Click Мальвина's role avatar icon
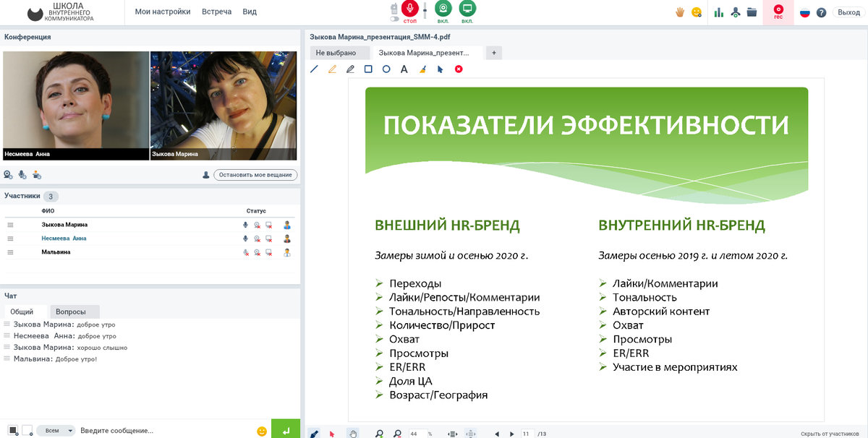Viewport: 868px width, 438px height. (x=287, y=252)
